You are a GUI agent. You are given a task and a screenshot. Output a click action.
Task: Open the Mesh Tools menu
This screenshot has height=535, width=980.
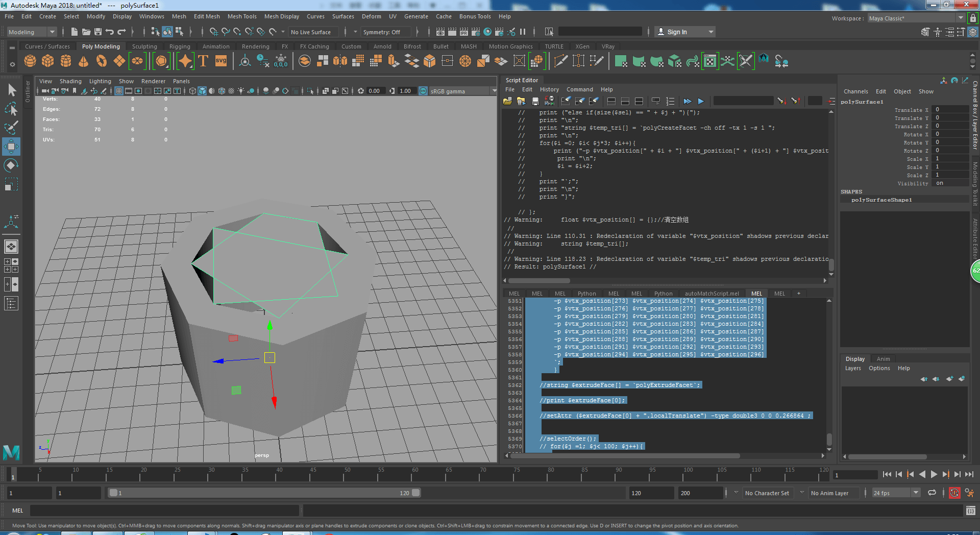coord(241,16)
